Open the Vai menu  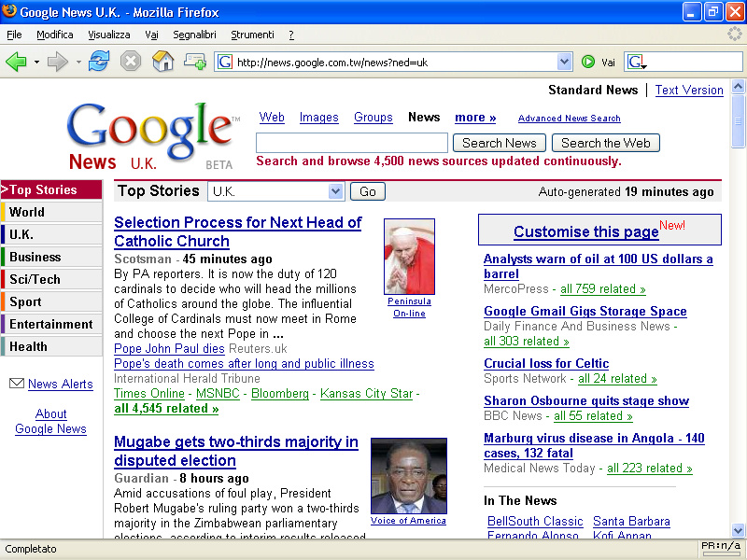[x=151, y=35]
